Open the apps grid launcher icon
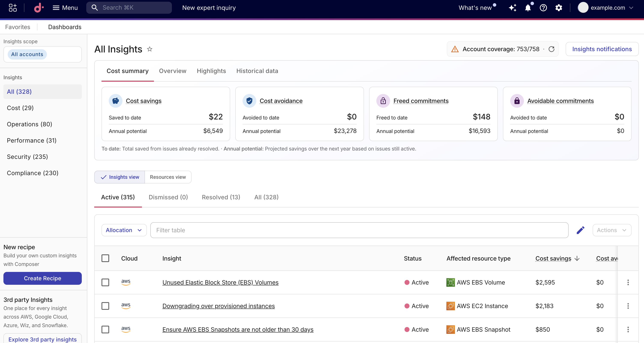Viewport: 644px width, 343px height. pyautogui.click(x=12, y=8)
